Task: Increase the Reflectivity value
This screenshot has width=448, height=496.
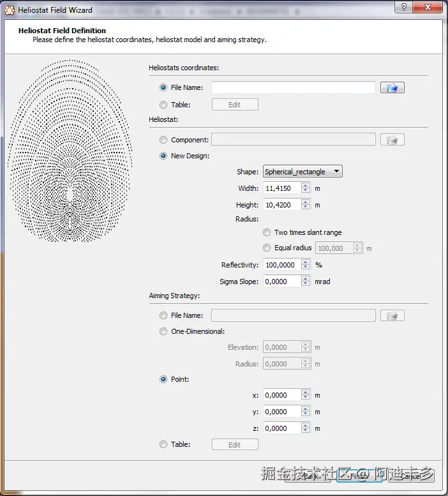Action: click(306, 262)
